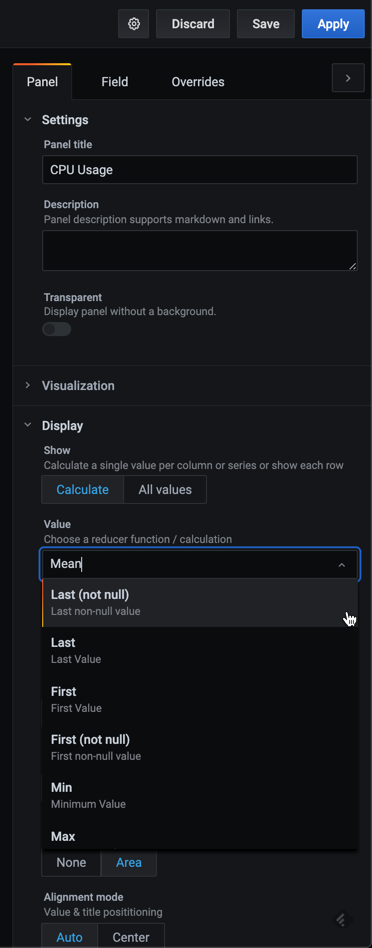Screen dimensions: 372x948
Task: Discard the panel changes
Action: tap(193, 24)
